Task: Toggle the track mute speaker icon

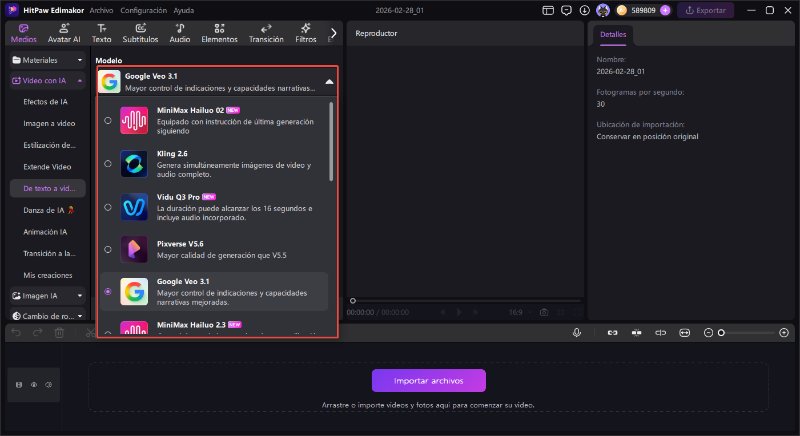Action: (x=48, y=385)
